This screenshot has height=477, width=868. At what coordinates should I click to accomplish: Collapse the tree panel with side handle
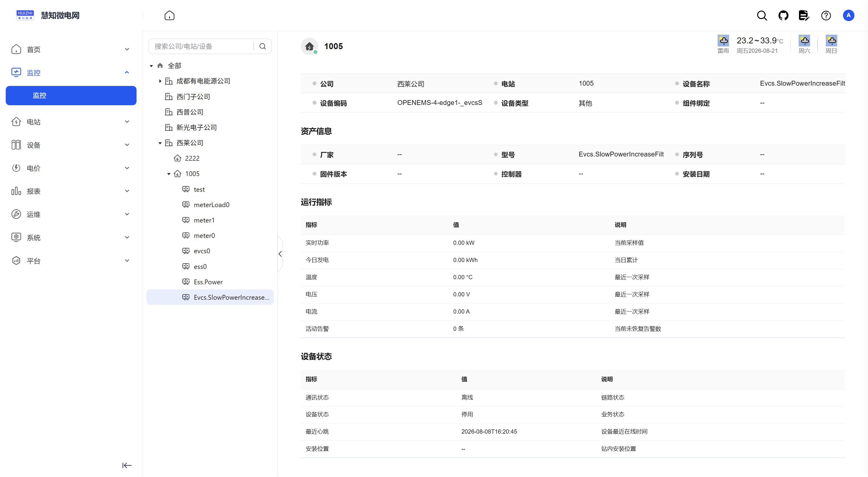point(280,254)
